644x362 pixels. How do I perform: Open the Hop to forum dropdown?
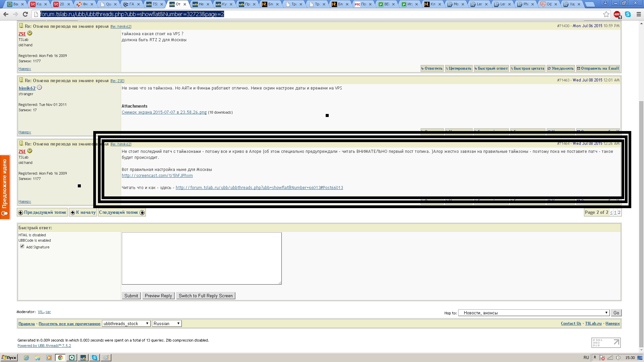coord(534,313)
